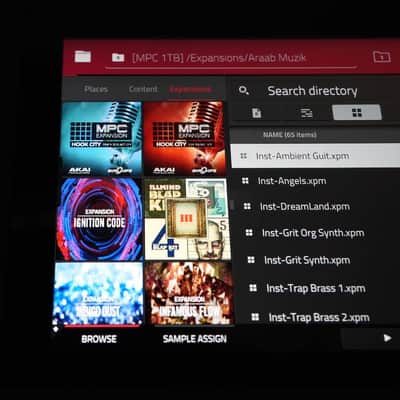Switch to the Places tab
Viewport: 400px width, 400px height.
pyautogui.click(x=96, y=89)
